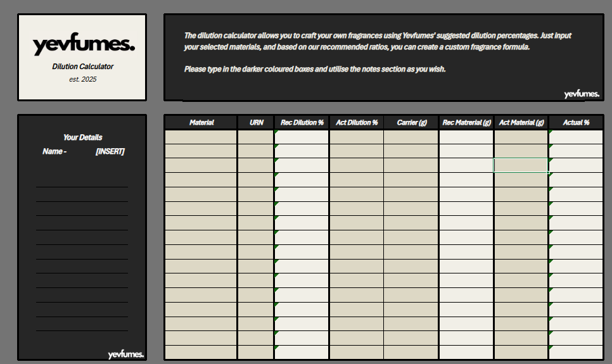Select the Material column header

click(x=201, y=122)
